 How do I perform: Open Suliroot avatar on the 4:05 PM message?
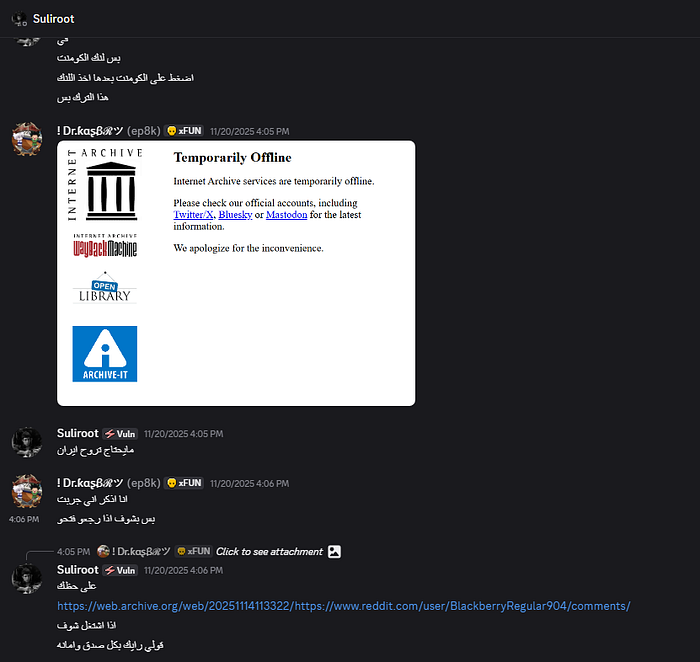point(27,442)
